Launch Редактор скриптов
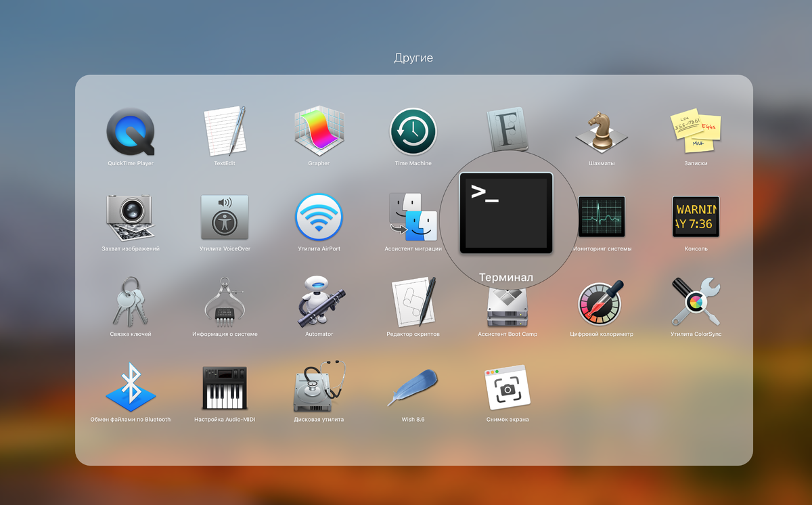This screenshot has width=812, height=505. coord(413,302)
